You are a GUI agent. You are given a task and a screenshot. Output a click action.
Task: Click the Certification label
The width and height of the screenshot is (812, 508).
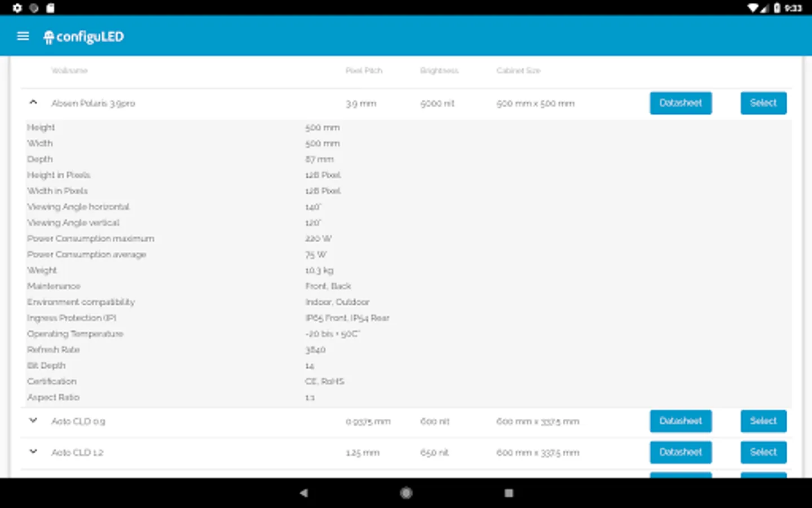tap(51, 382)
